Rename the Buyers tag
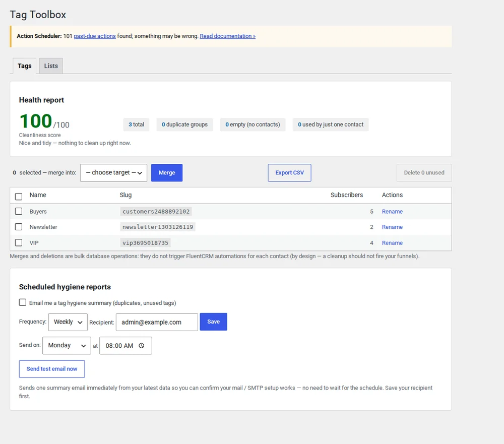This screenshot has width=504, height=444. [x=392, y=212]
